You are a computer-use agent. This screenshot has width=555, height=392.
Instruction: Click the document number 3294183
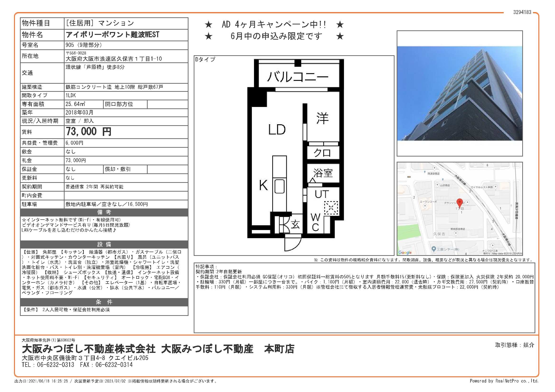522,12
